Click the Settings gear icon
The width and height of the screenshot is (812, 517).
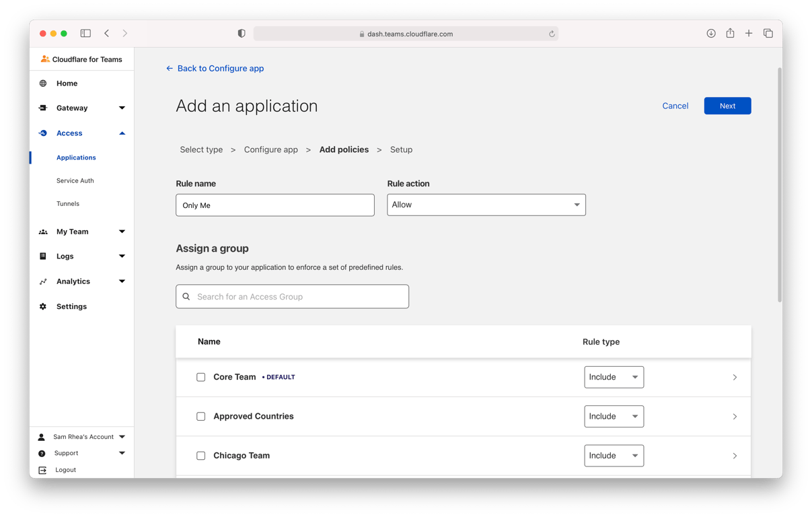click(x=43, y=306)
